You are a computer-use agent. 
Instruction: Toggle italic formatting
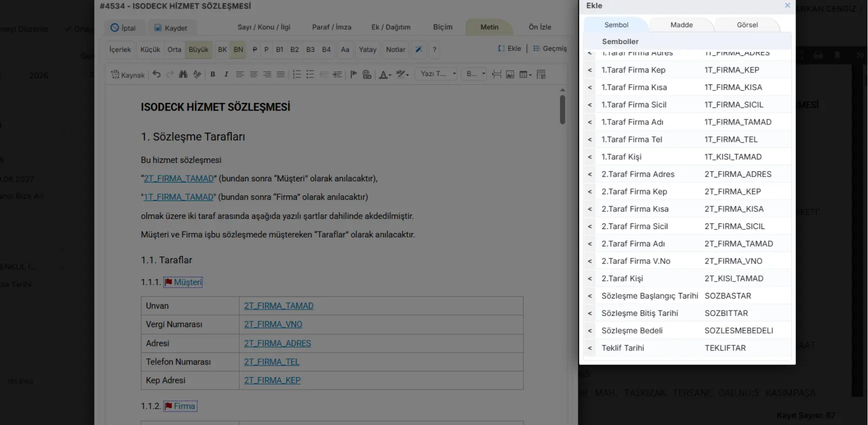click(226, 74)
